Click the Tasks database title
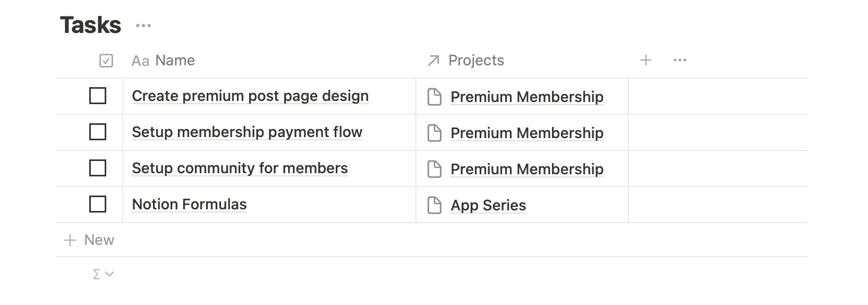Image resolution: width=868 pixels, height=305 pixels. pos(91,25)
